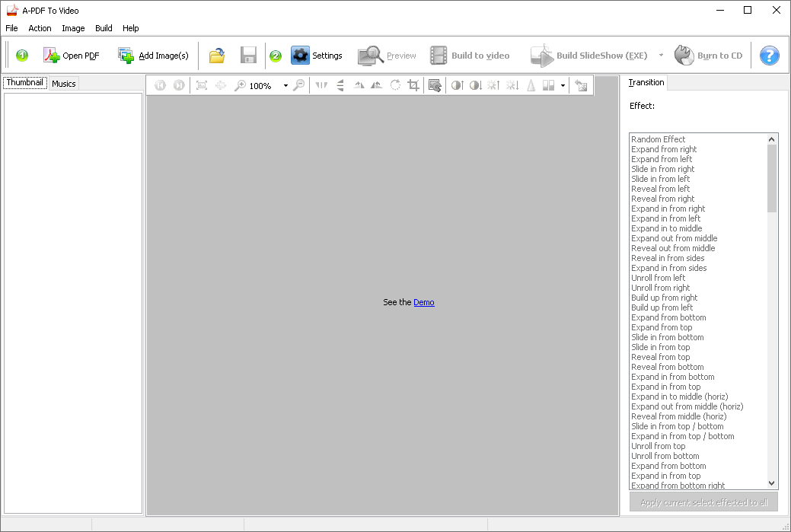
Task: Select Slide in from bottom effect
Action: pyautogui.click(x=699, y=337)
